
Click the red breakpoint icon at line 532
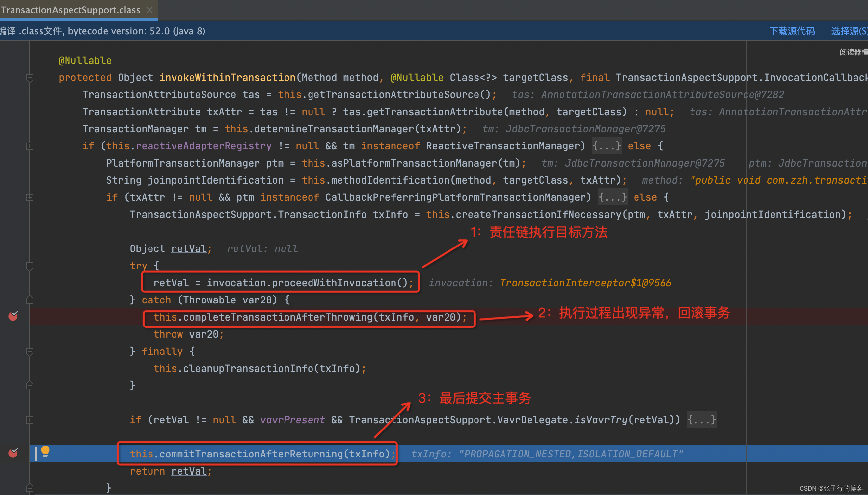point(13,316)
